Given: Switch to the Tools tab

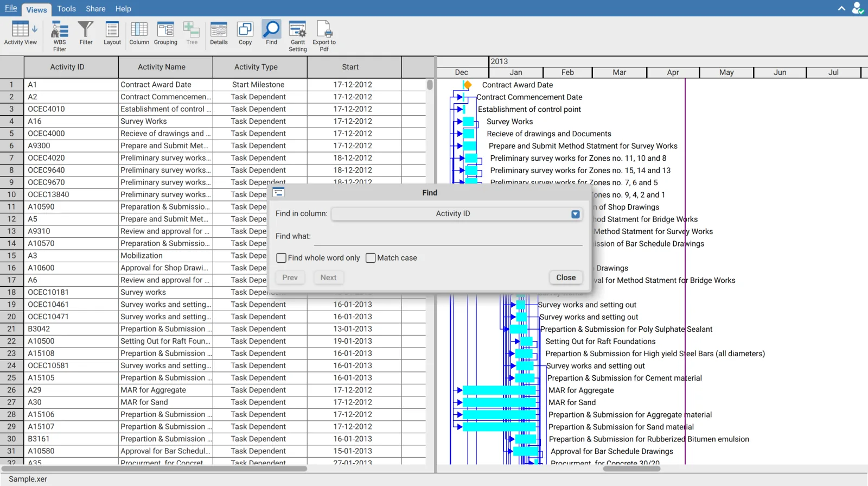Looking at the screenshot, I should (x=66, y=9).
